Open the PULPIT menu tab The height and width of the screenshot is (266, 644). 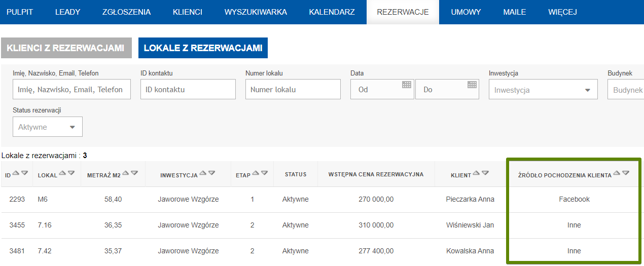click(20, 12)
